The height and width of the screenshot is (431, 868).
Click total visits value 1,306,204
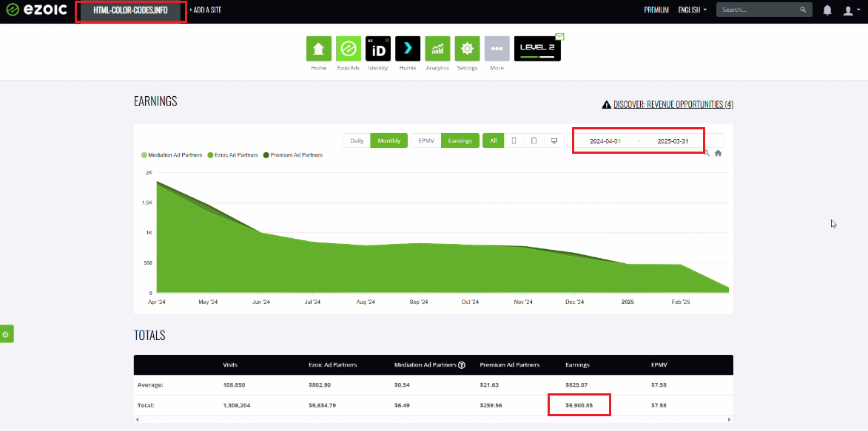pyautogui.click(x=237, y=406)
